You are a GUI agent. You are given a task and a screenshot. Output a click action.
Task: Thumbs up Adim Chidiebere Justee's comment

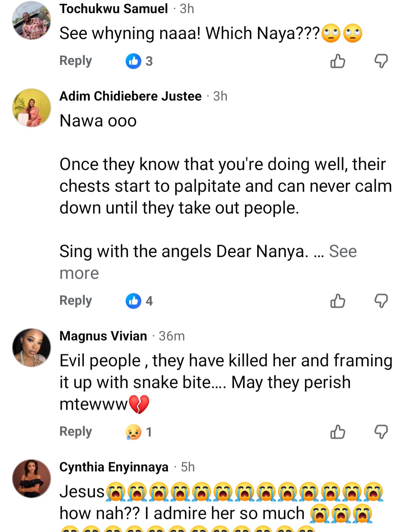tap(337, 301)
